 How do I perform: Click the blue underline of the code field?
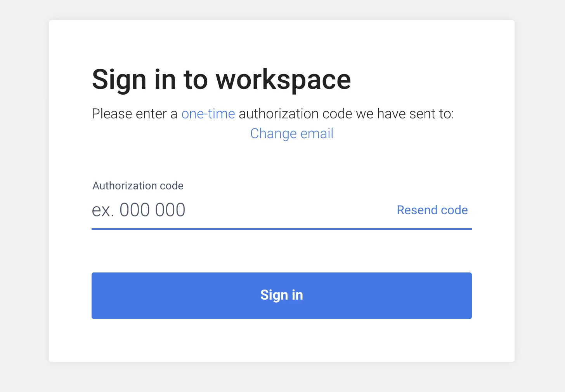pyautogui.click(x=281, y=229)
